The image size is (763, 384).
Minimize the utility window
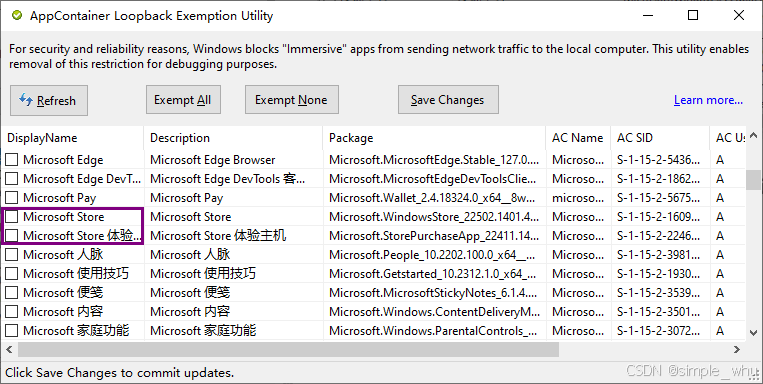pos(648,16)
